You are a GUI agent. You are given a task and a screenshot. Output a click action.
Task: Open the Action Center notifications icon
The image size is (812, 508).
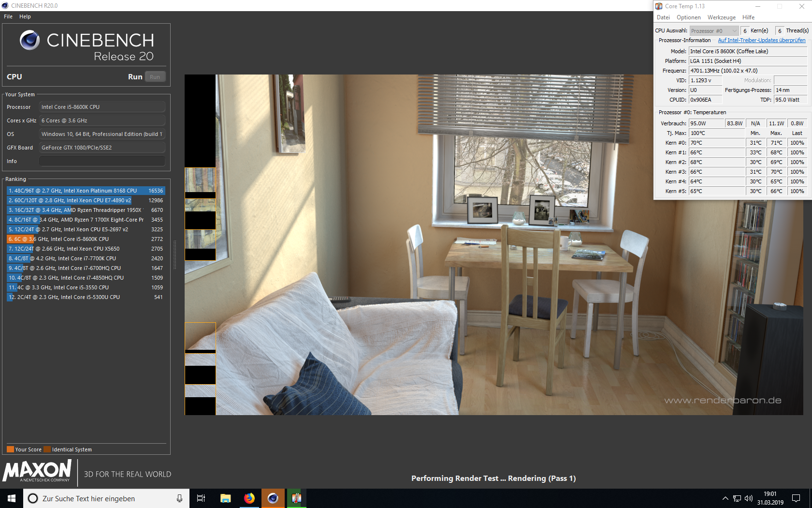[x=796, y=498]
